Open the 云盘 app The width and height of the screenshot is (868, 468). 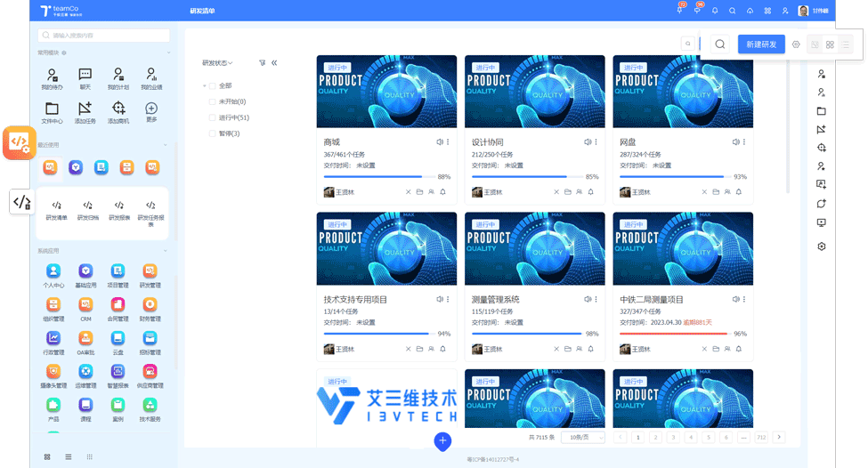[x=118, y=343]
